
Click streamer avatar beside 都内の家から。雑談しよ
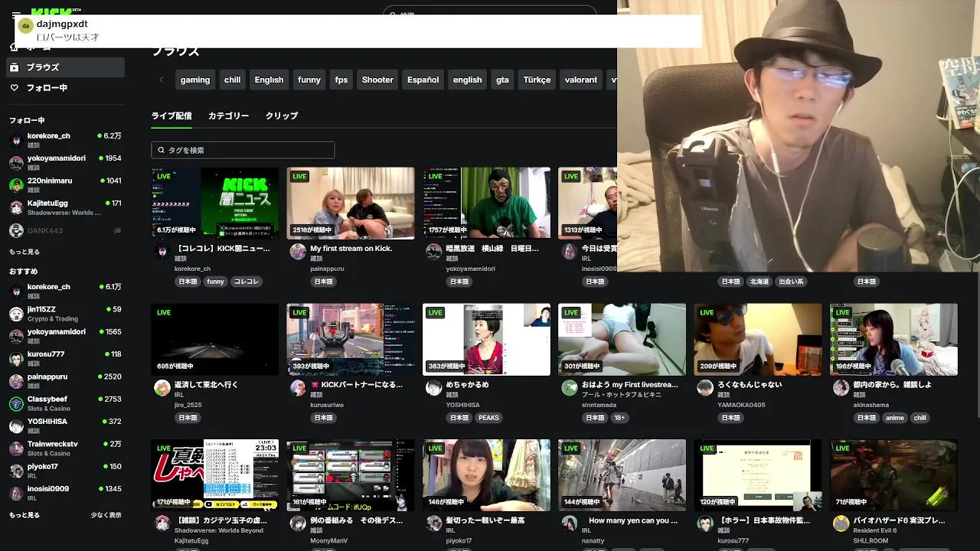pyautogui.click(x=841, y=387)
